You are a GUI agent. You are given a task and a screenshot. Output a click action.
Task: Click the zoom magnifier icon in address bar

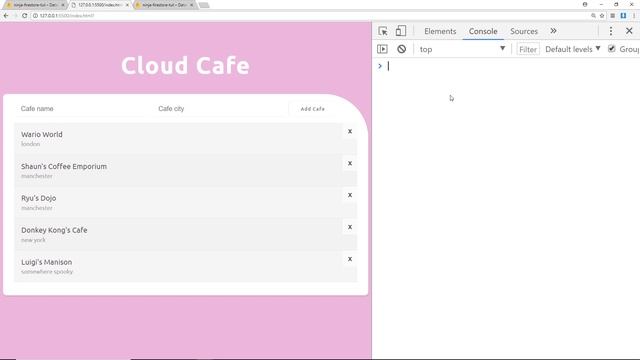pos(593,16)
